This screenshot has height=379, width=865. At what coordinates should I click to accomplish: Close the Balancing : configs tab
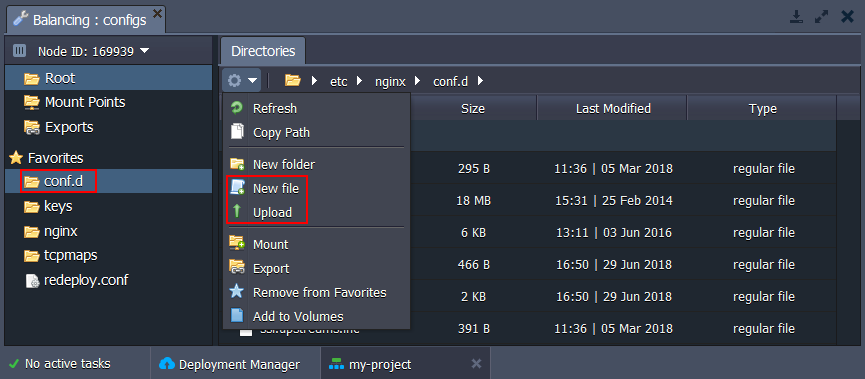[x=157, y=13]
